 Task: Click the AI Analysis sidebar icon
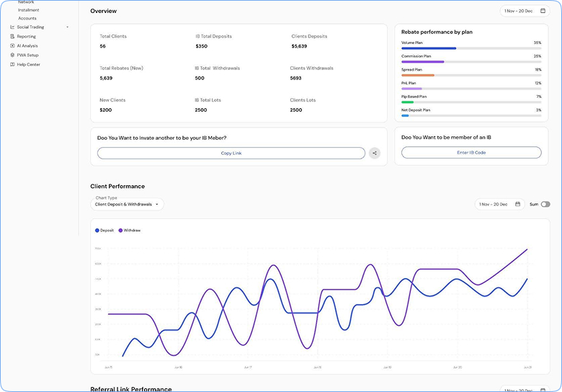(x=12, y=45)
